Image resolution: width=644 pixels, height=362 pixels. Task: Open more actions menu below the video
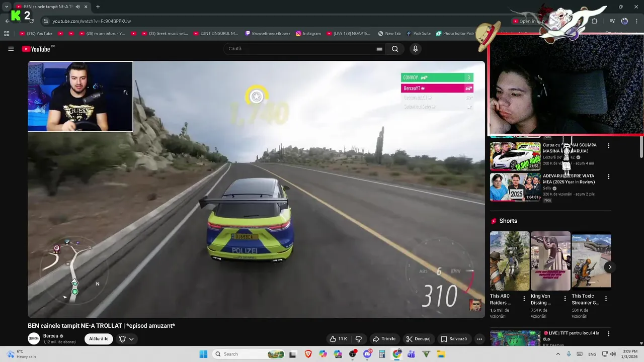click(479, 339)
